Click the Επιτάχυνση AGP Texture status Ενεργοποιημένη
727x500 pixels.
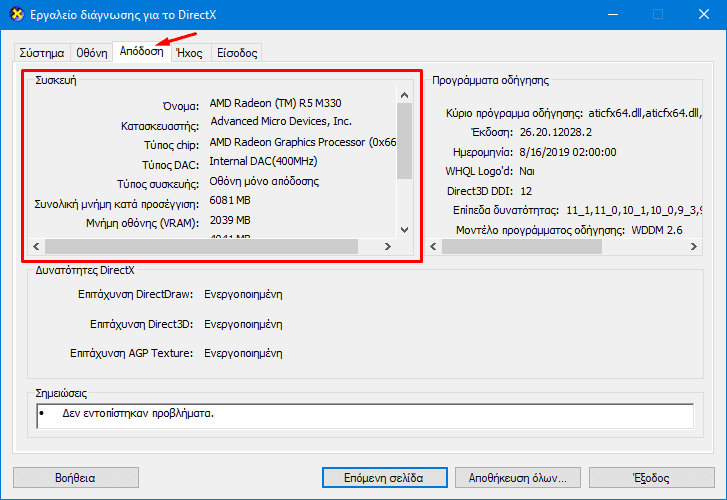coord(243,353)
